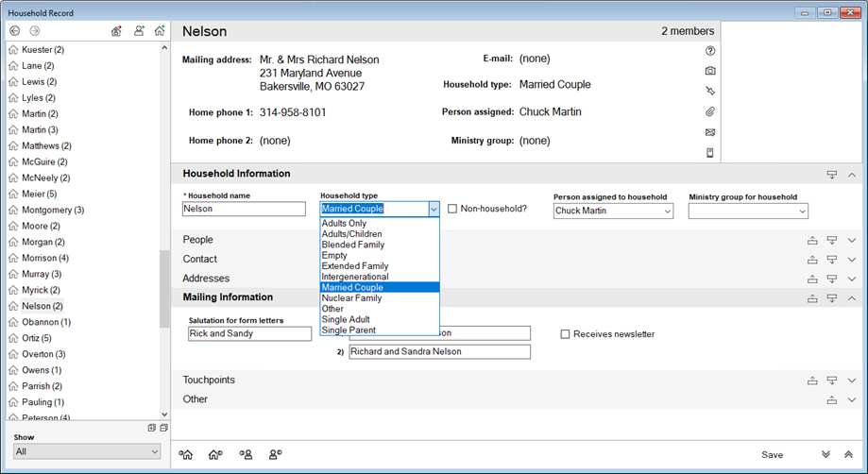Click the camera photo icon

[x=710, y=71]
